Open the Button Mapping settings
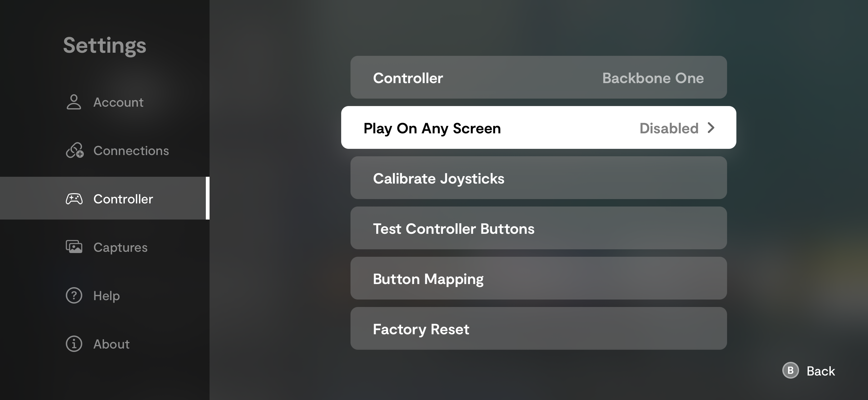Screen dimensions: 868x400 point(538,278)
